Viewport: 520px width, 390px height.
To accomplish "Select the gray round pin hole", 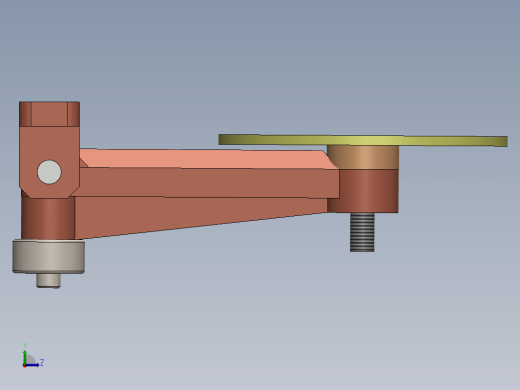I will click(x=49, y=172).
